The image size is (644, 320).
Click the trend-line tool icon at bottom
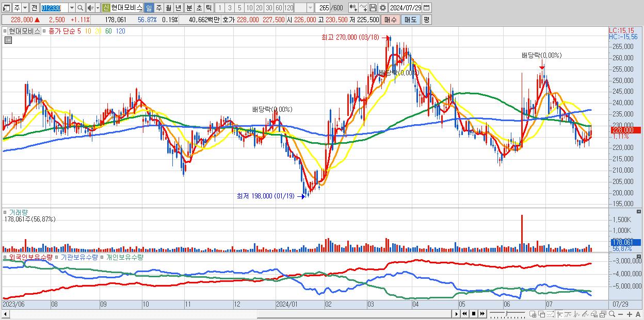point(568,314)
